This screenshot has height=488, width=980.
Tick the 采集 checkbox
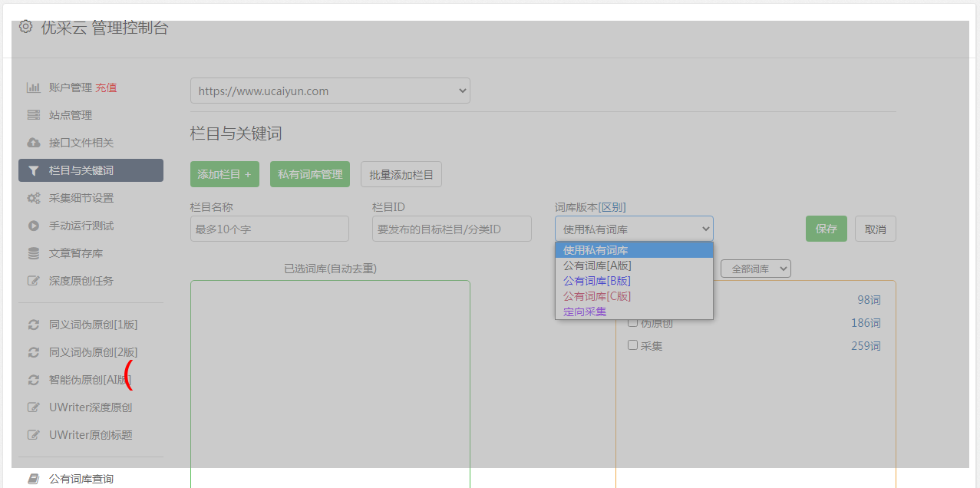coord(633,345)
